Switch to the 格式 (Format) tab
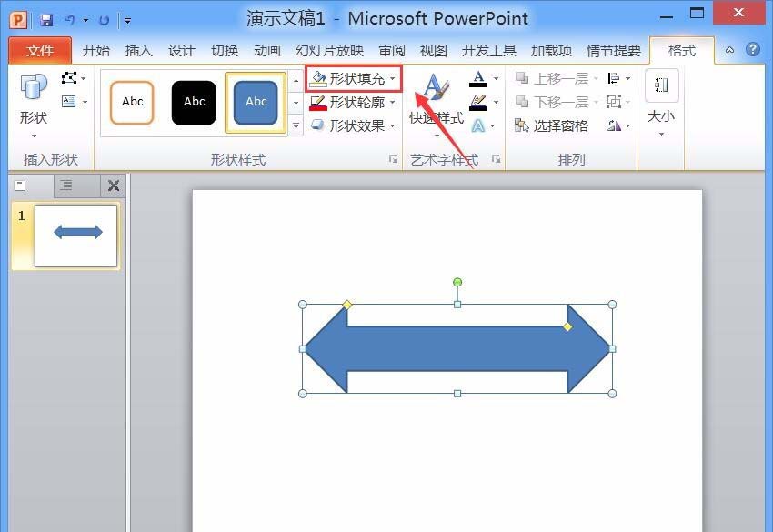773x532 pixels. [x=681, y=51]
